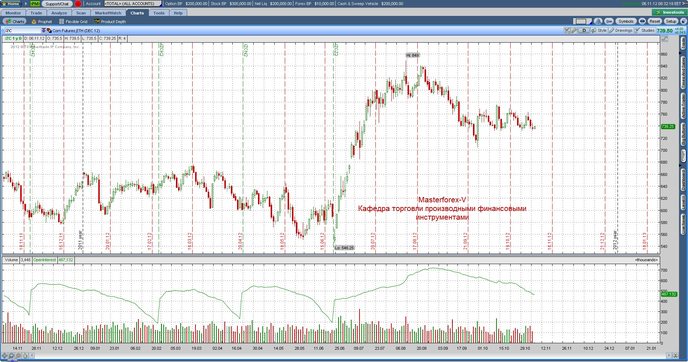Viewport: 688px width, 362px height.
Task: Click the Investools green button
Action: [670, 12]
